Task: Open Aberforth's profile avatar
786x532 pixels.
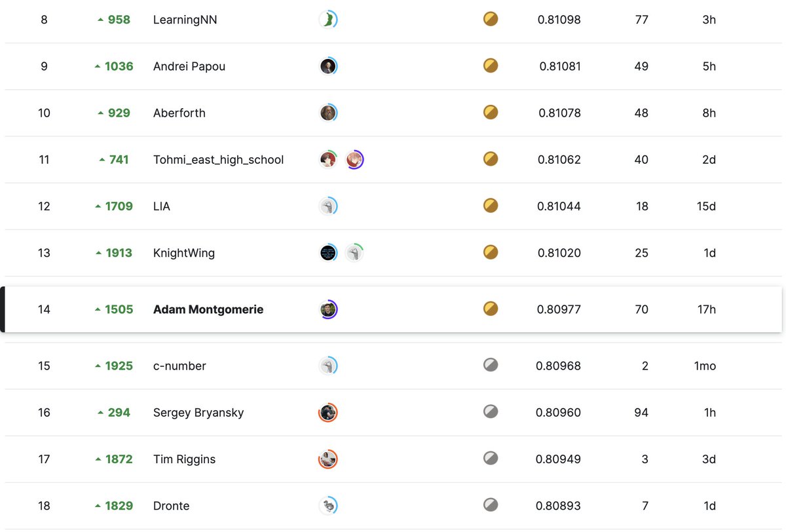Action: (328, 113)
